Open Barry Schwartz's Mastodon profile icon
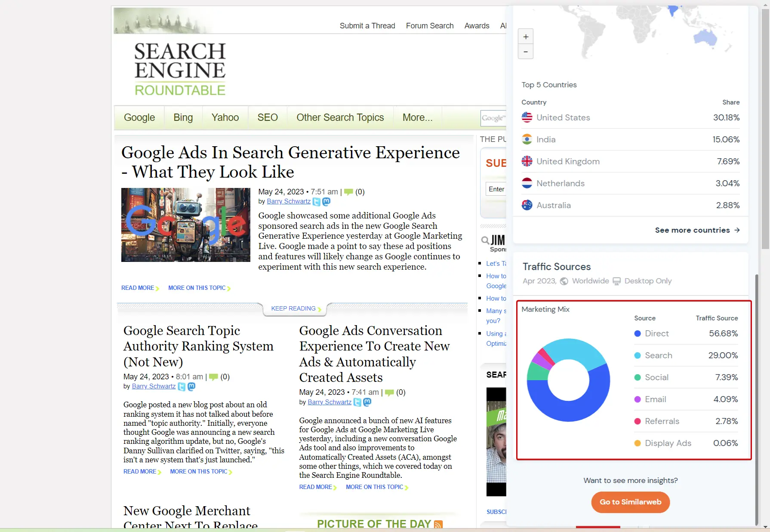Screen dimensions: 770x532 (326, 201)
